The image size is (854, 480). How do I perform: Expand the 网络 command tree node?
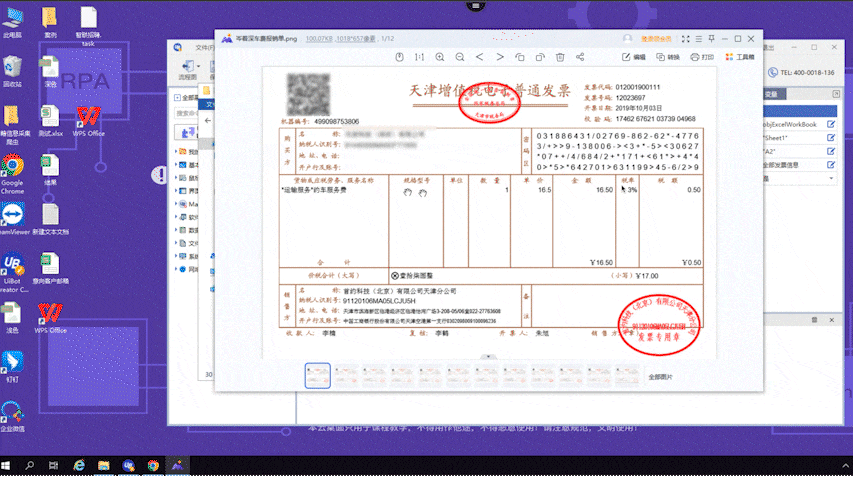click(x=176, y=269)
